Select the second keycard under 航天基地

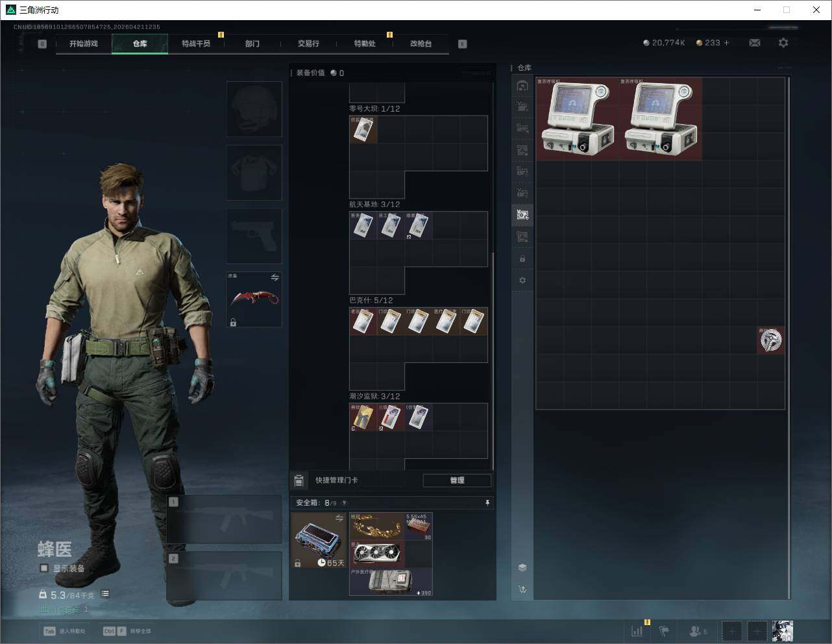[x=391, y=225]
